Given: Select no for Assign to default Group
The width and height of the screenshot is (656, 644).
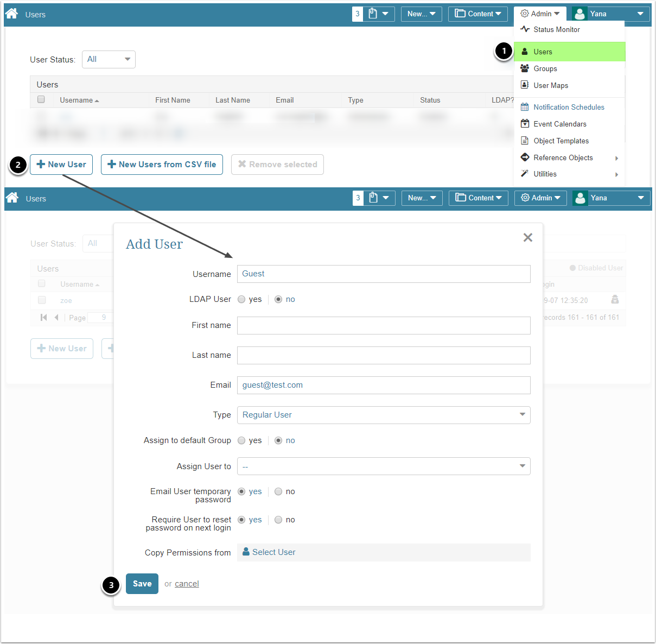Looking at the screenshot, I should pos(278,440).
